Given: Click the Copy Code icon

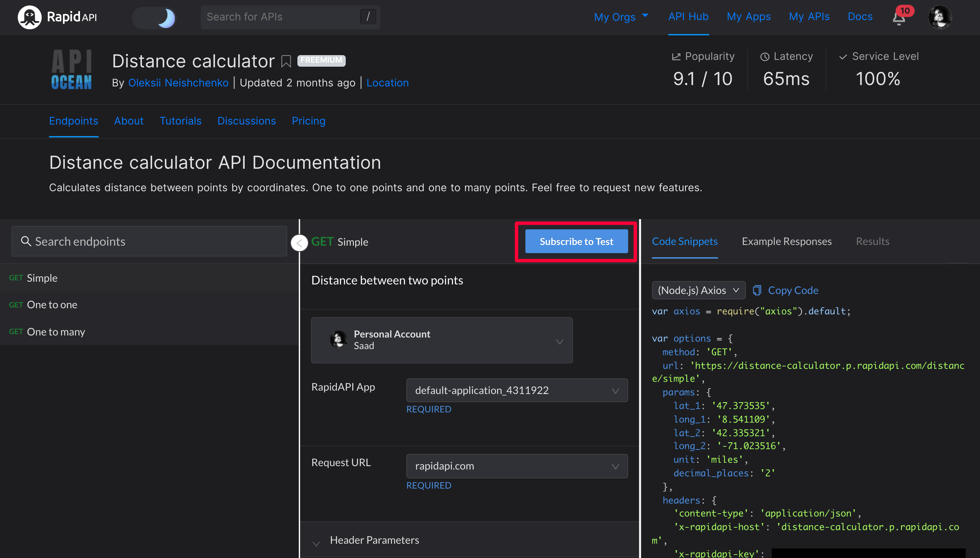Looking at the screenshot, I should (757, 291).
